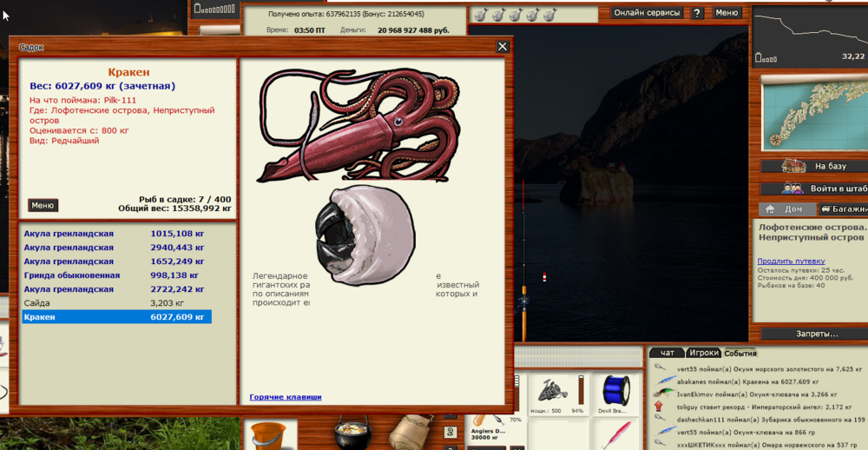The height and width of the screenshot is (450, 868).
Task: Open the Горячие клавиши link
Action: (285, 397)
